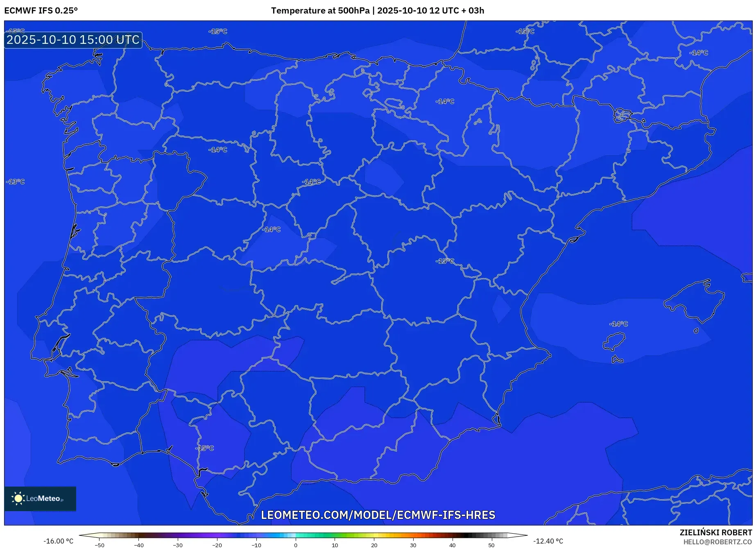Viewport: 756px width, 548px height.
Task: Click the -12.40 °C maximum value label
Action: (x=548, y=541)
